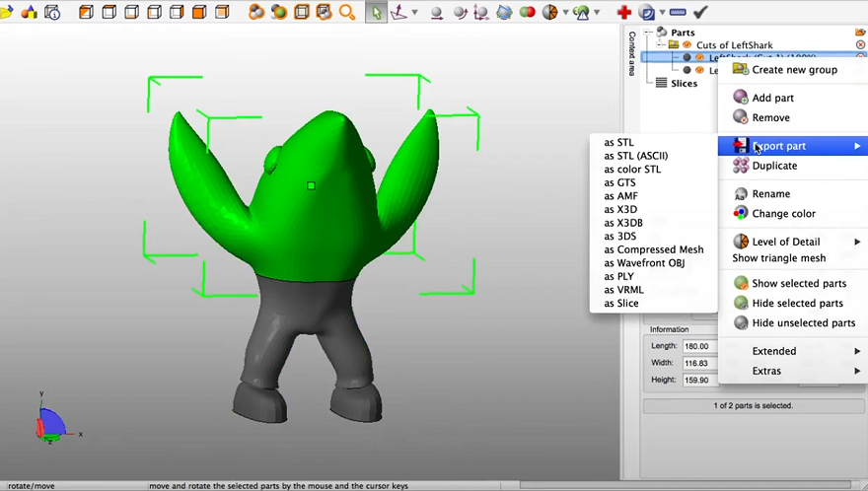Screen dimensions: 868x491
Task: Click the blue ruler measuring tool icon
Action: pyautogui.click(x=678, y=12)
